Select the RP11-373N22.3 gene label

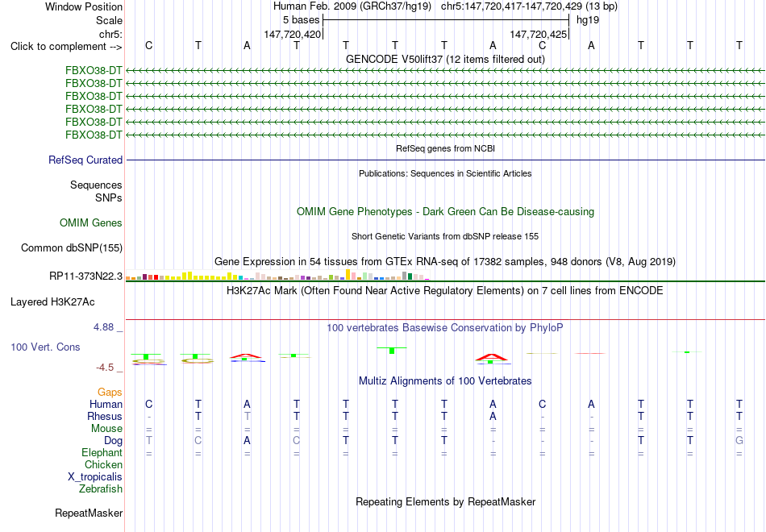pos(85,276)
